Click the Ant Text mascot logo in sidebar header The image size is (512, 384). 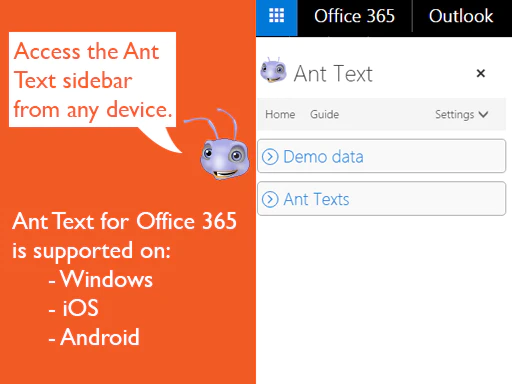tap(273, 70)
